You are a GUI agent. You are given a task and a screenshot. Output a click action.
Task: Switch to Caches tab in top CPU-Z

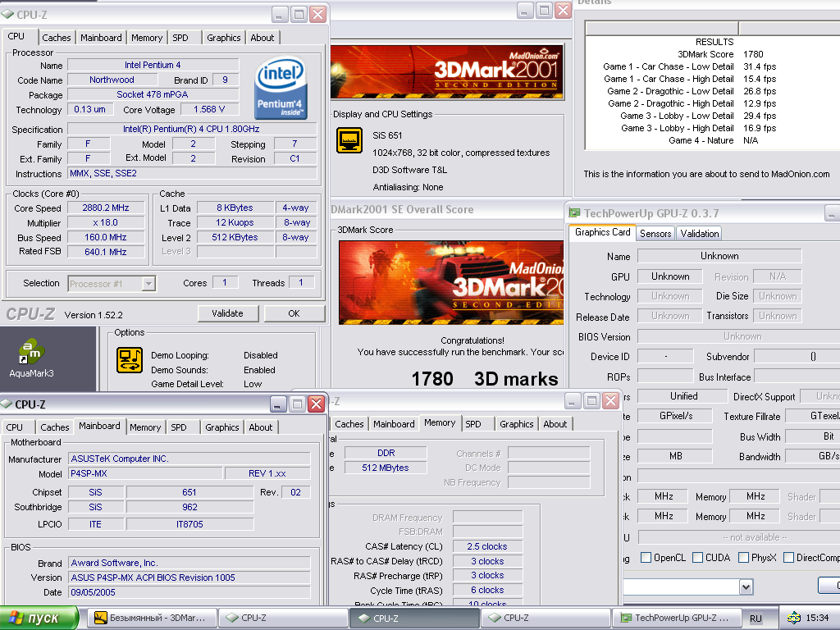[57, 38]
